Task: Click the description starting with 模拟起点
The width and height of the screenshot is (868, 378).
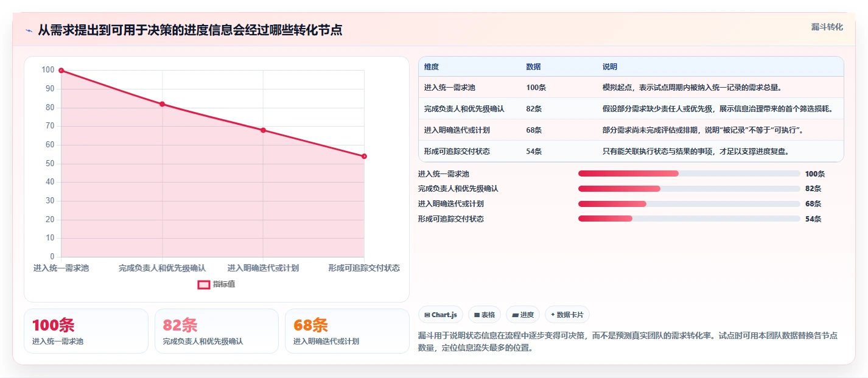Action: (692, 88)
